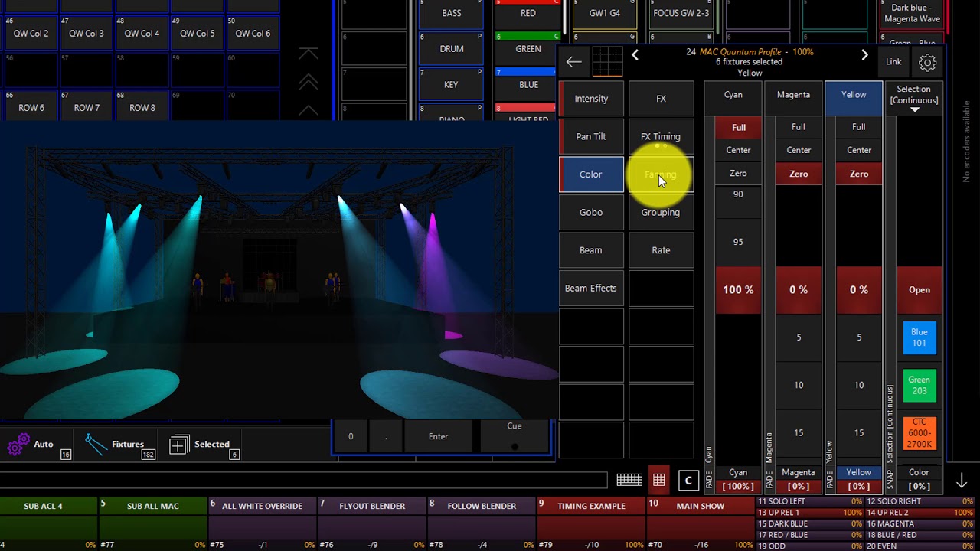Set Magenta to Center
This screenshot has height=551, width=980.
tap(799, 151)
